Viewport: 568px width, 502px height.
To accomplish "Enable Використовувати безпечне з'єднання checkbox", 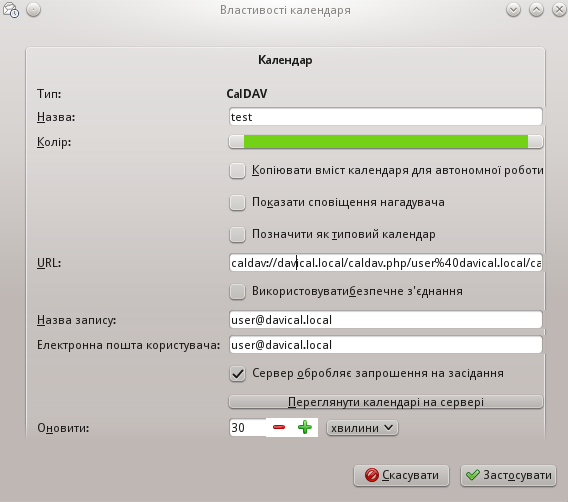I will (x=237, y=291).
